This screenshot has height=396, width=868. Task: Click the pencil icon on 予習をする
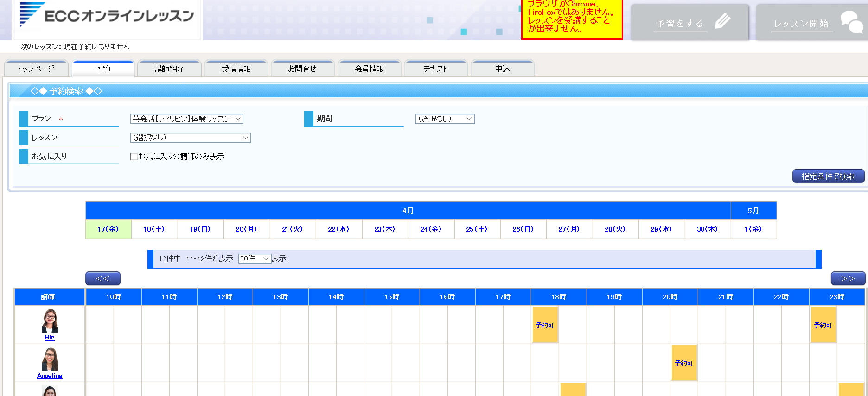point(722,21)
